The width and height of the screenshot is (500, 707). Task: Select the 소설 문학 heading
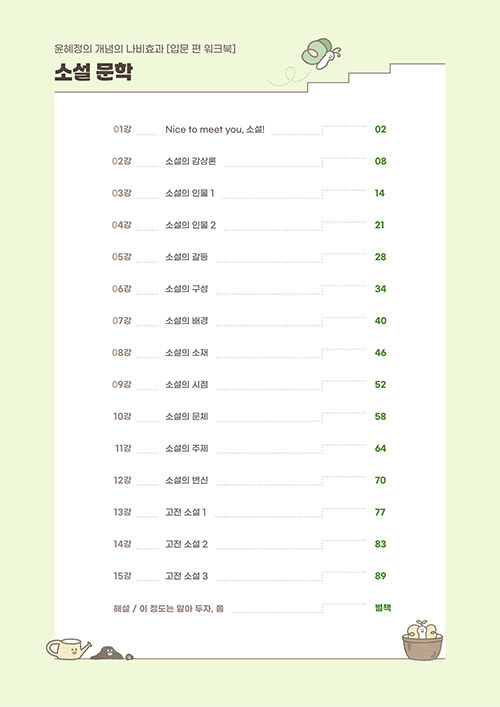tap(93, 72)
